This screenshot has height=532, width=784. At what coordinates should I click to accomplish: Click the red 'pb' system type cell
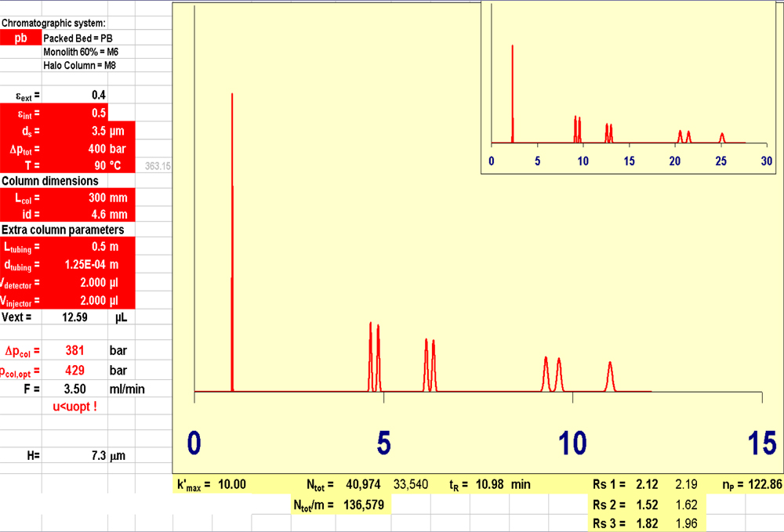[20, 38]
